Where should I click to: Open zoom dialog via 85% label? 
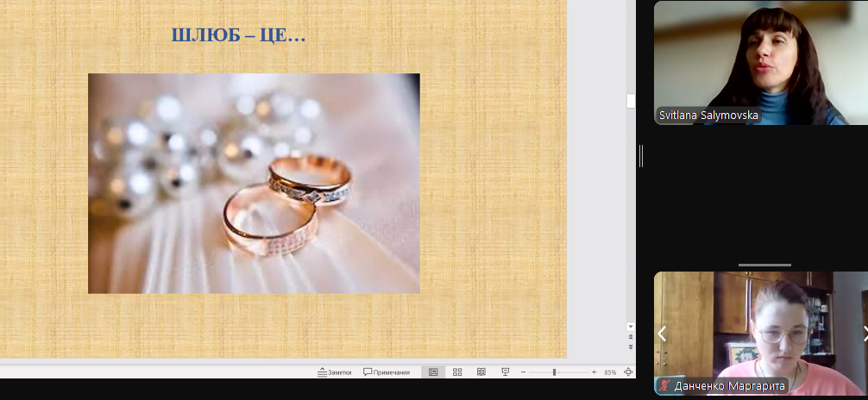[x=610, y=372]
